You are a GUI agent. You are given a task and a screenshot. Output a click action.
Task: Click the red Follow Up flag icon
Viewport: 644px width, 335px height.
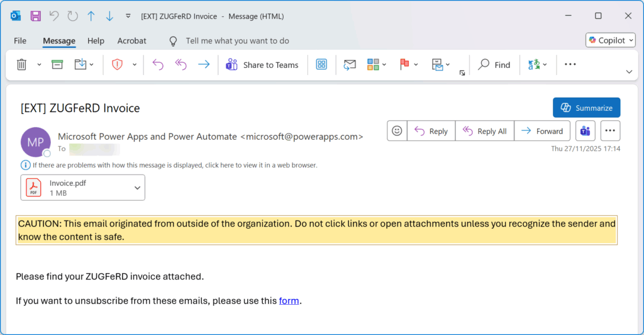[404, 65]
